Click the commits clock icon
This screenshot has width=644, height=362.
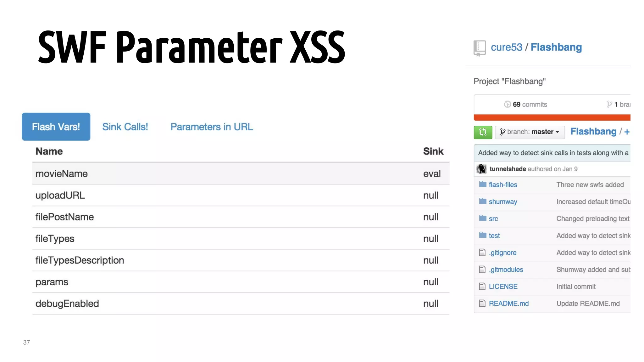click(507, 104)
